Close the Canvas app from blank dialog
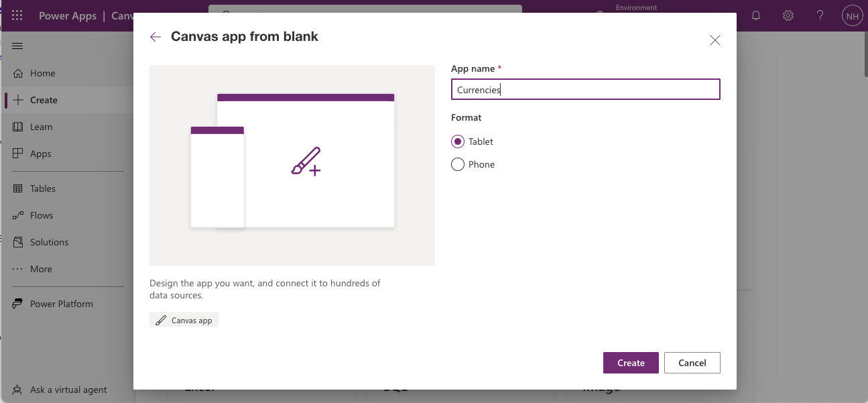This screenshot has height=403, width=868. point(715,40)
